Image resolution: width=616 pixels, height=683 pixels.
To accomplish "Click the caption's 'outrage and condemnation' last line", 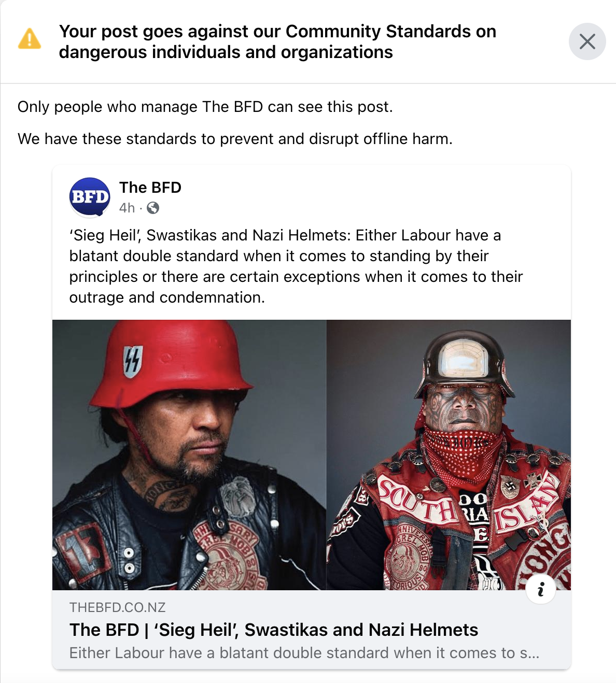I will (167, 297).
